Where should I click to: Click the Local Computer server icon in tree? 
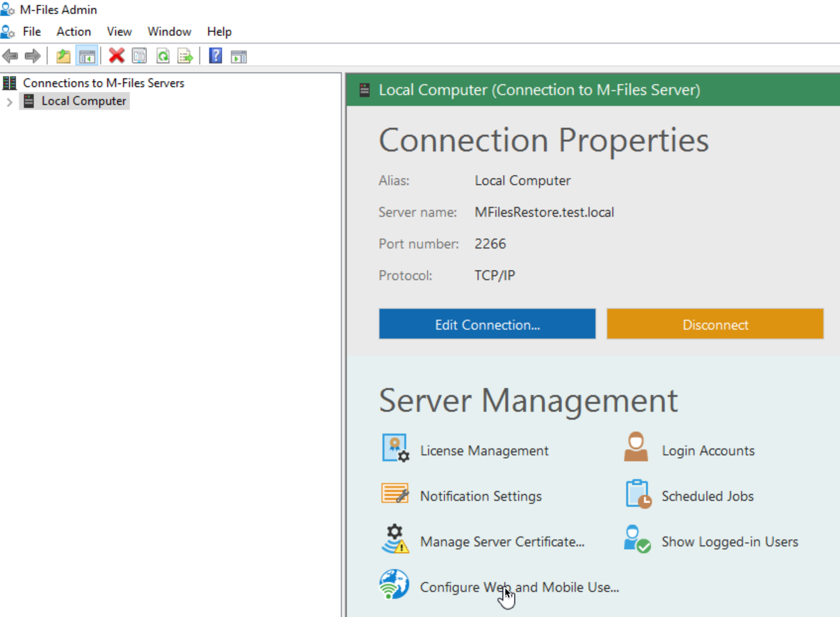(x=29, y=101)
